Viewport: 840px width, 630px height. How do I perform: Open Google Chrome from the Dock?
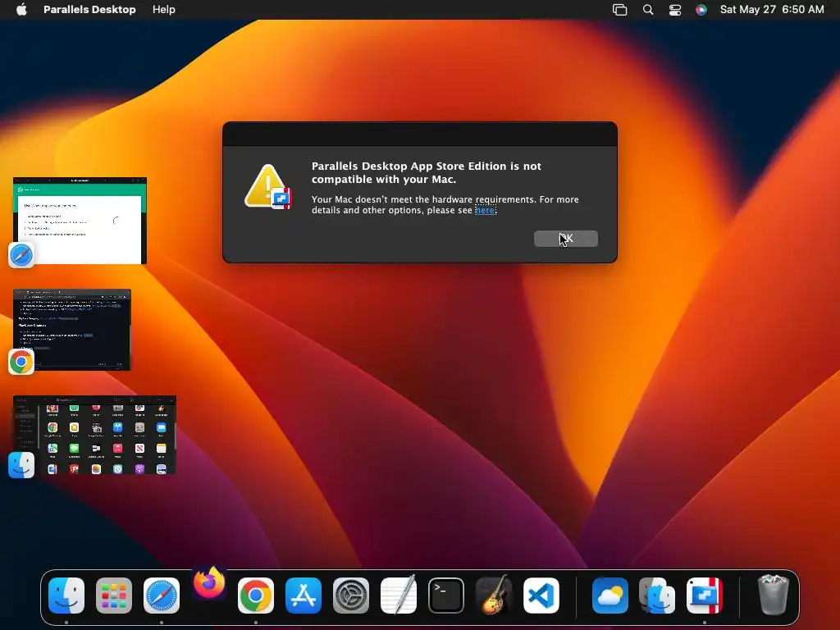[x=256, y=596]
